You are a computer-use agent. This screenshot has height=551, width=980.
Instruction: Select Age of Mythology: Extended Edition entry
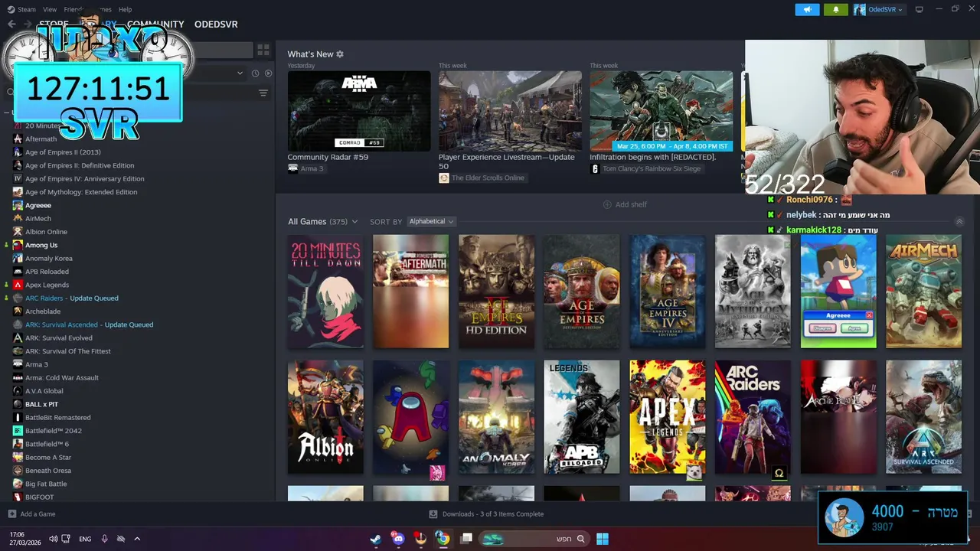pos(81,192)
